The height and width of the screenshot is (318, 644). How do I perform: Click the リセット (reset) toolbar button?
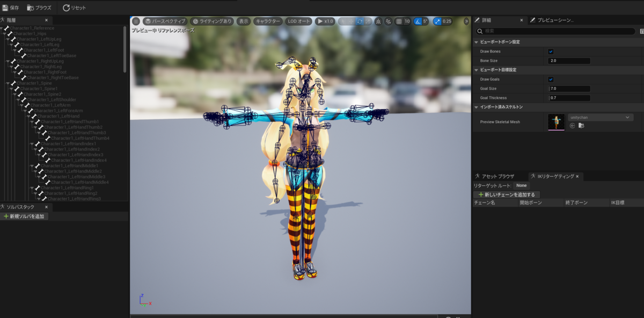click(x=74, y=8)
